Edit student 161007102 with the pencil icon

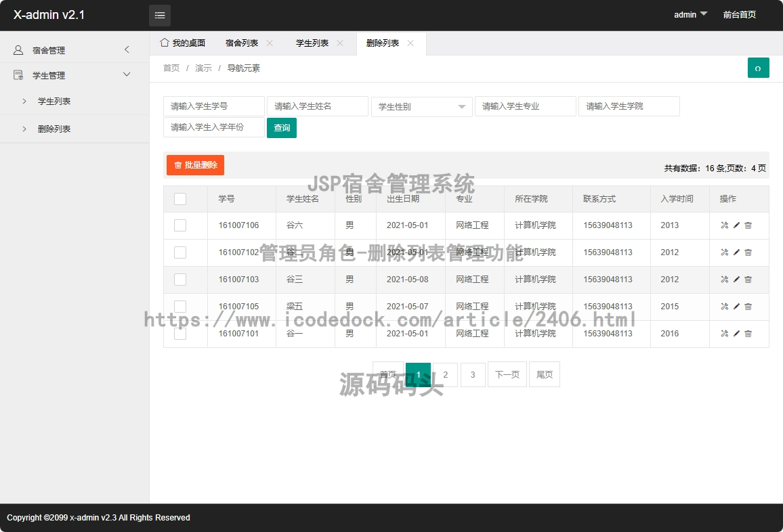736,252
